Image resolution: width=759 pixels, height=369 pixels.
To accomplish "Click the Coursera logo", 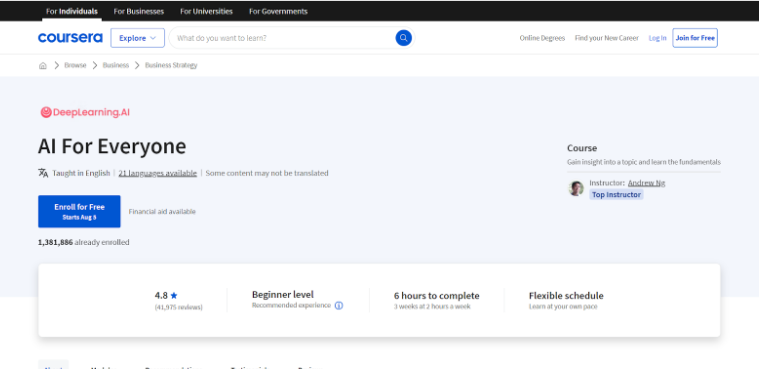I will tap(70, 38).
